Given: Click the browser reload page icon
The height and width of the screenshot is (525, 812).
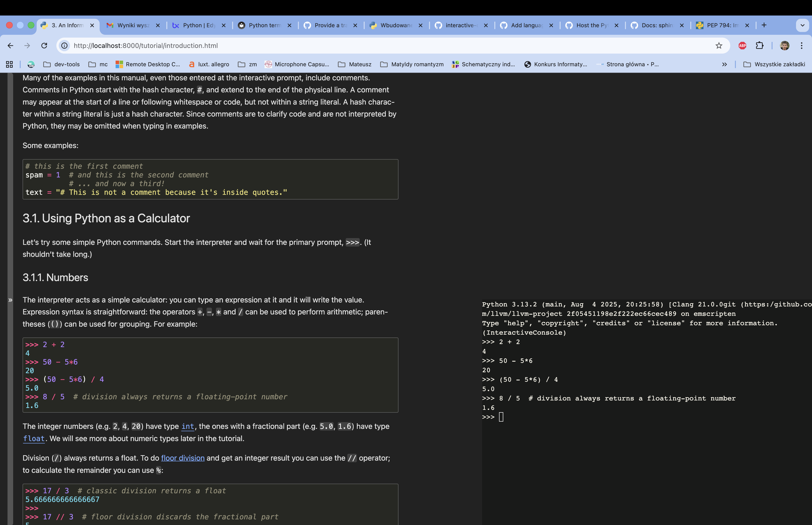Looking at the screenshot, I should click(x=44, y=46).
